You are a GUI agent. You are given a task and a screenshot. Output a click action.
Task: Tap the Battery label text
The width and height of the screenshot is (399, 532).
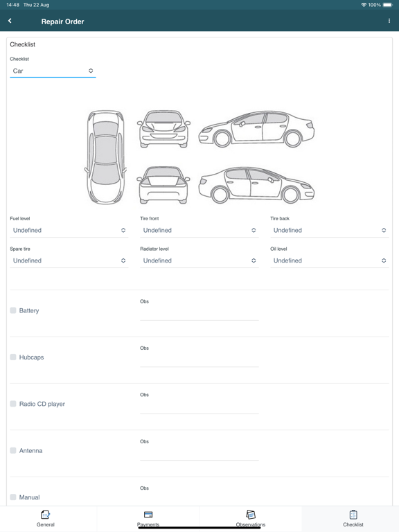[x=29, y=310]
